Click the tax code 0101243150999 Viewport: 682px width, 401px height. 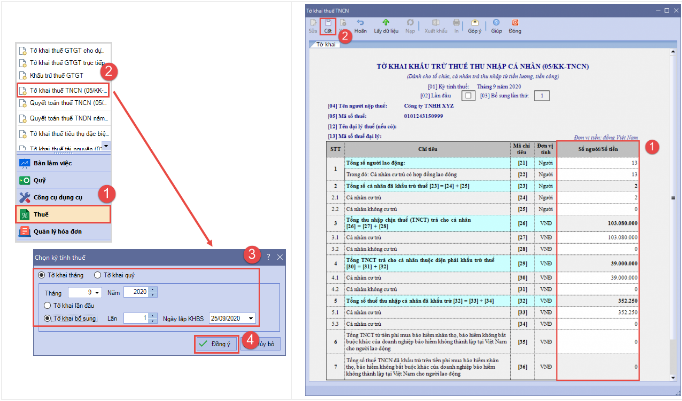[423, 116]
